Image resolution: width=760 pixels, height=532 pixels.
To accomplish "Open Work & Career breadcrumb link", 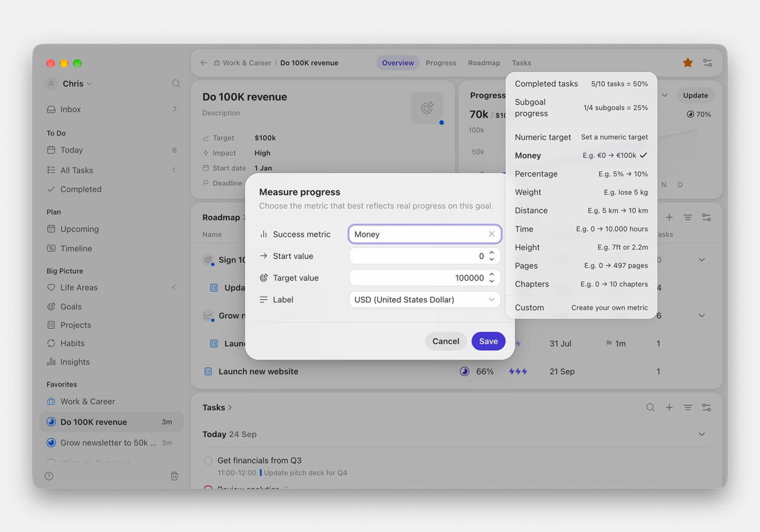I will 242,63.
